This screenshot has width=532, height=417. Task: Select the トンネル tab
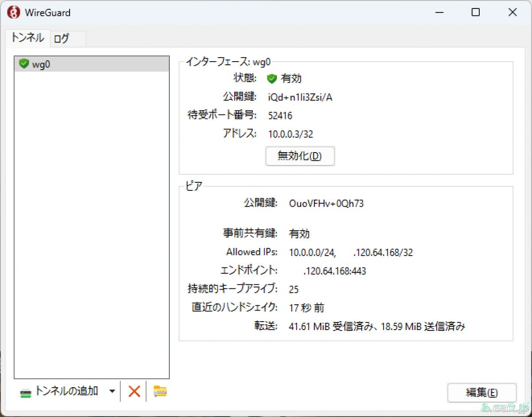click(27, 38)
